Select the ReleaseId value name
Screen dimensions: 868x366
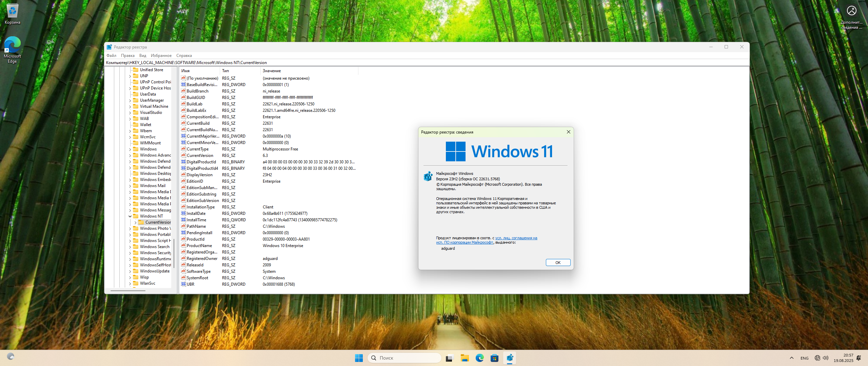tap(195, 265)
